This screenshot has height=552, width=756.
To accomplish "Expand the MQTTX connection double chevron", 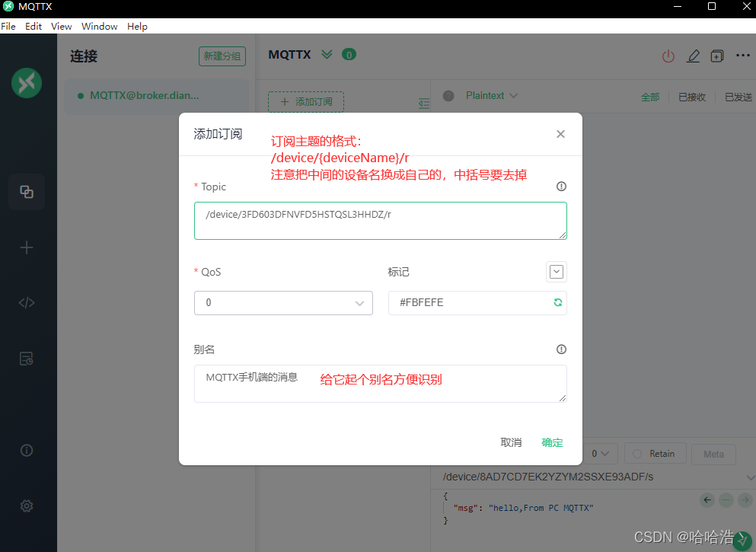I will point(327,55).
